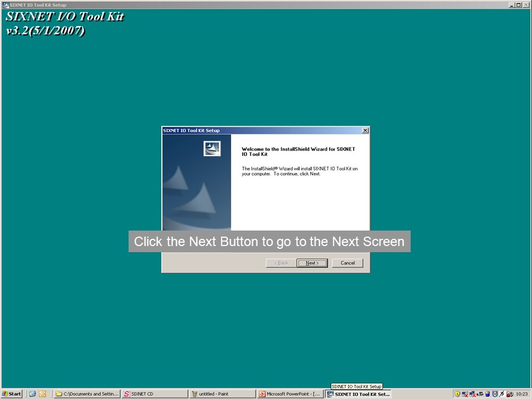Screen dimensions: 532x399
Task: Open the mouse utility tray icon
Action: 488,394
